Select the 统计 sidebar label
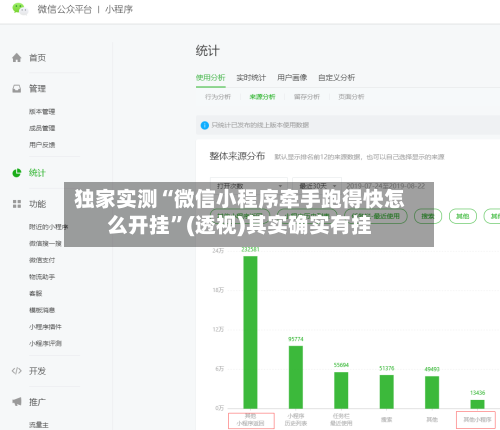Screen dimensions: 500x430 click(x=37, y=173)
